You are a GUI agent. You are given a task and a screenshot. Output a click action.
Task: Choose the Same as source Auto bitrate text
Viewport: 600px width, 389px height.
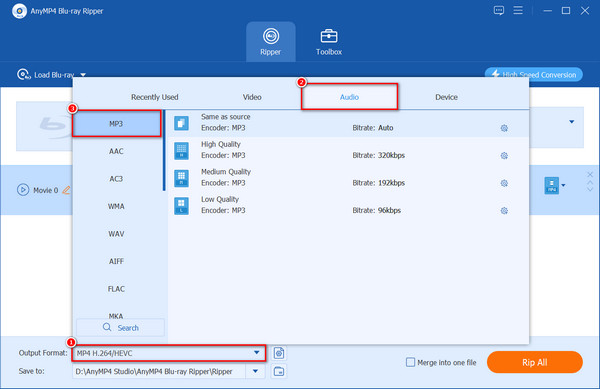tap(373, 128)
